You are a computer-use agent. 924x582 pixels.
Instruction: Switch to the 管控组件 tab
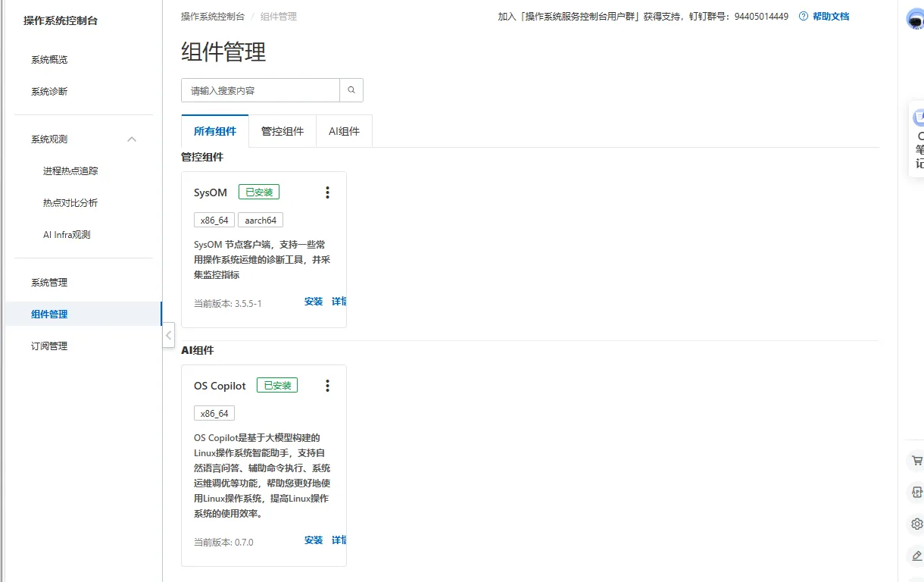pos(283,131)
